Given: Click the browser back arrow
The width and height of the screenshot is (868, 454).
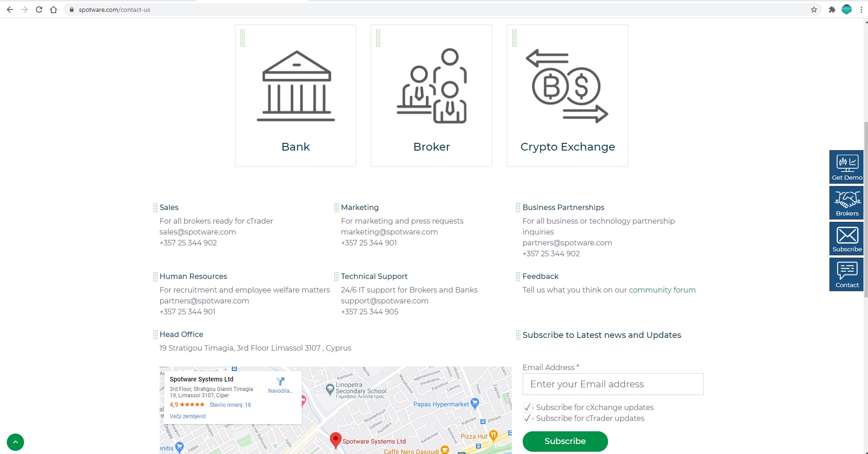Looking at the screenshot, I should pos(10,10).
